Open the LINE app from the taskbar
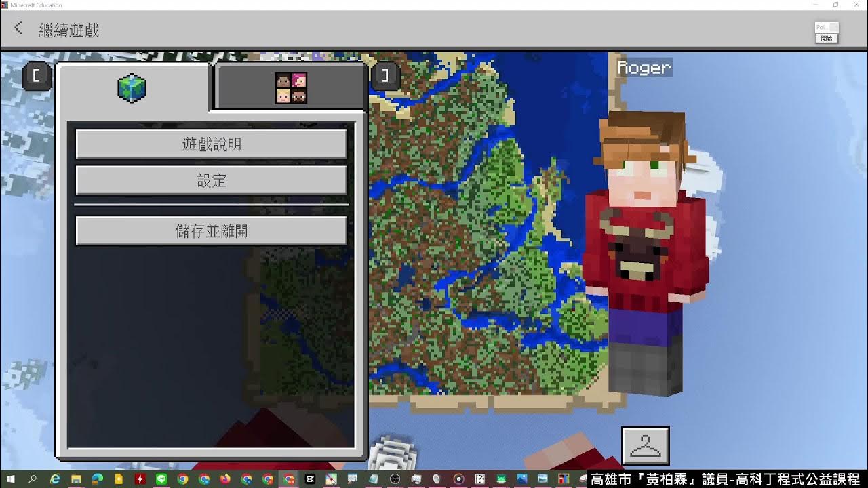868x488 pixels. point(161,479)
